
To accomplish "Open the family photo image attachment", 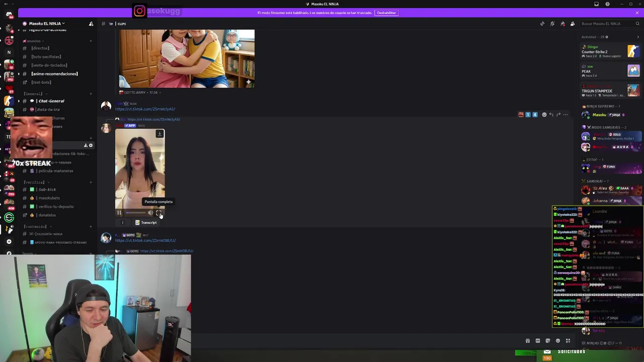I will click(187, 58).
